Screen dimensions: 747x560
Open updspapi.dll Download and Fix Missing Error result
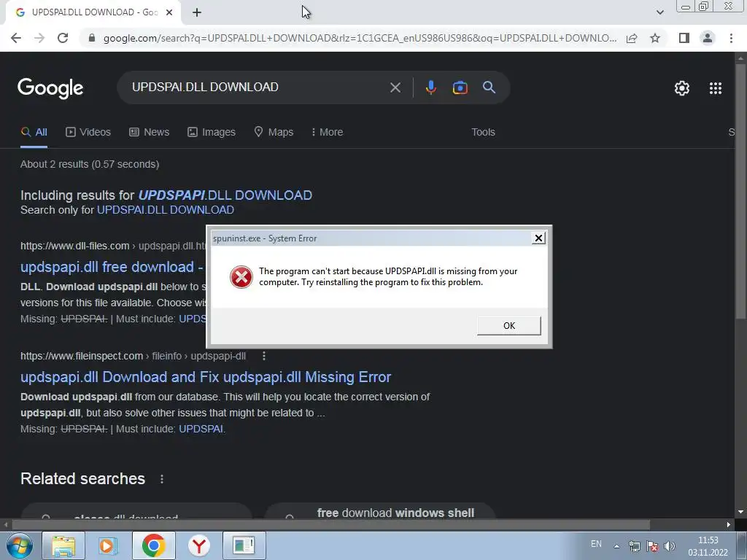pyautogui.click(x=206, y=377)
